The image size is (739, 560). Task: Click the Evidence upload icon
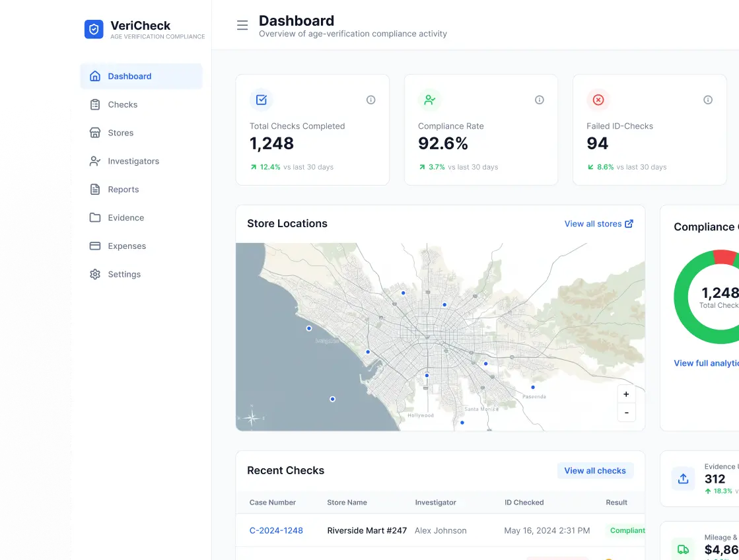[684, 479]
